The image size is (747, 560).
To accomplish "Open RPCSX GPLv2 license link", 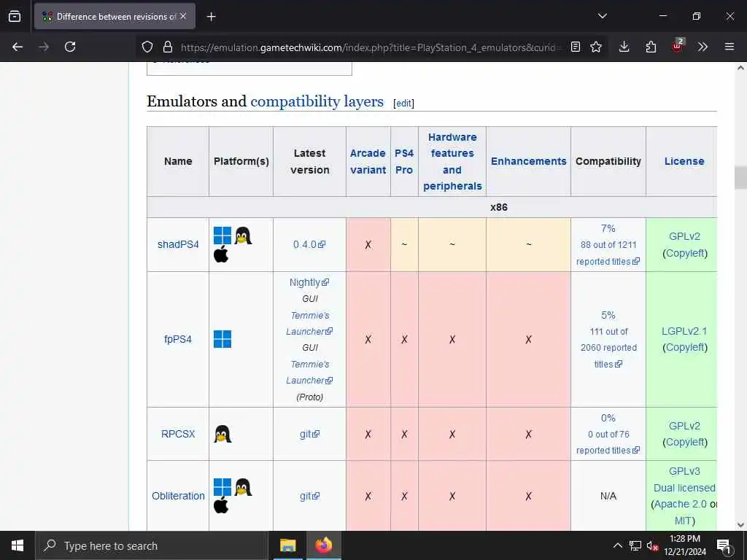I will tap(684, 426).
